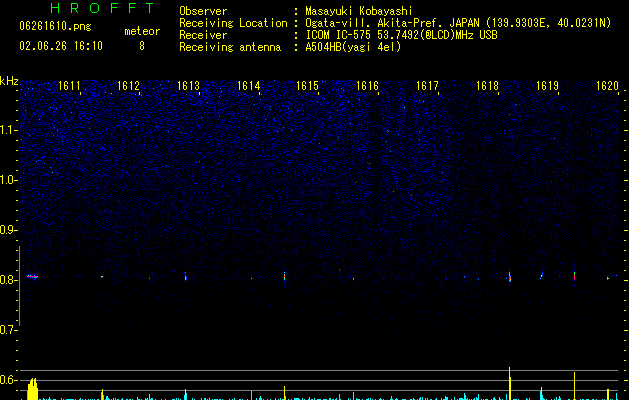Screen dimensions: 629x400
Task: Click the kHz axis unit label
Action: coord(9,81)
